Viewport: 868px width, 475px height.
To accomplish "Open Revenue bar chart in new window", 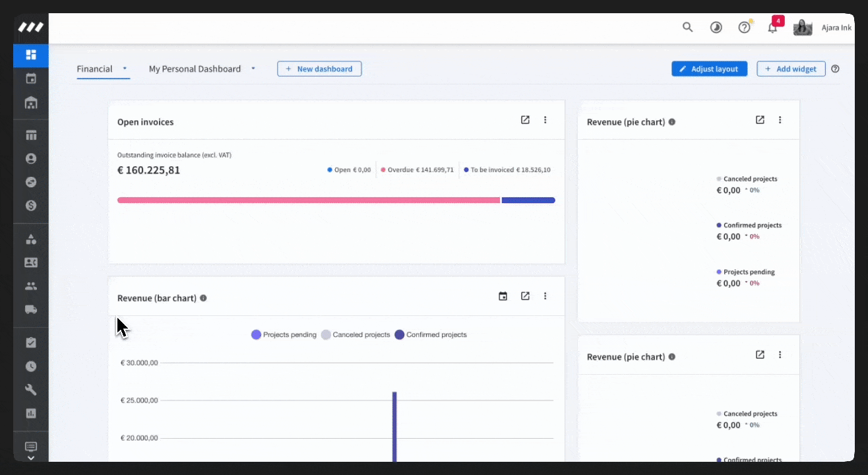I will (x=525, y=296).
